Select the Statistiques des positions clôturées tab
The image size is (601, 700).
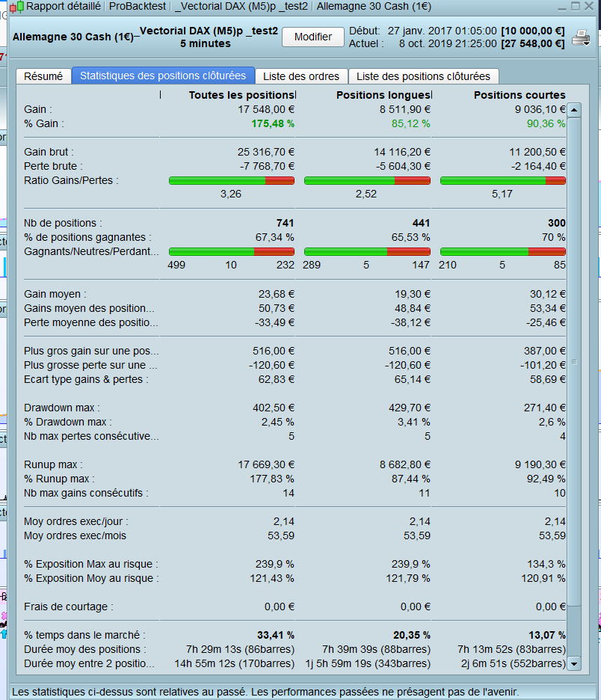163,76
